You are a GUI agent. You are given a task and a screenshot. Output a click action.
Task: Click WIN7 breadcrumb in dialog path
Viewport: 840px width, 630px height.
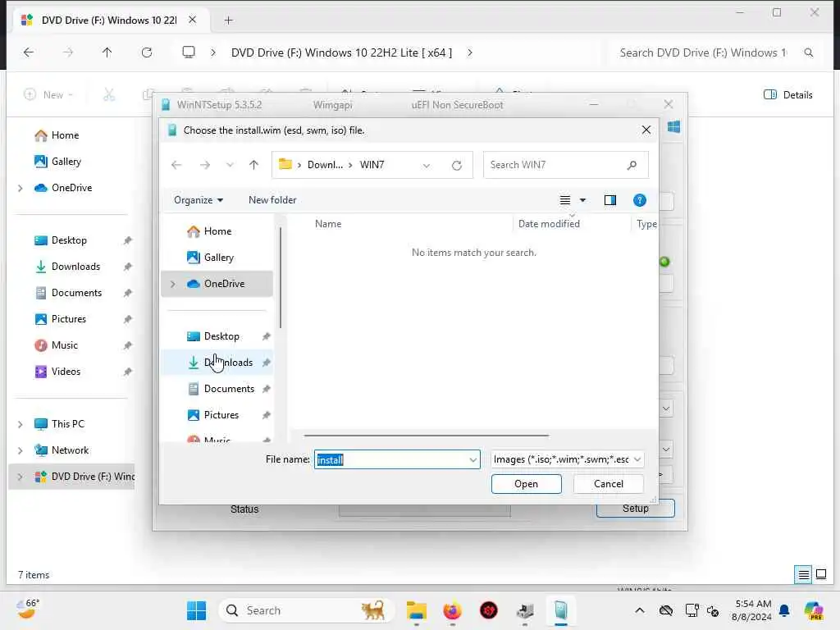click(x=372, y=165)
